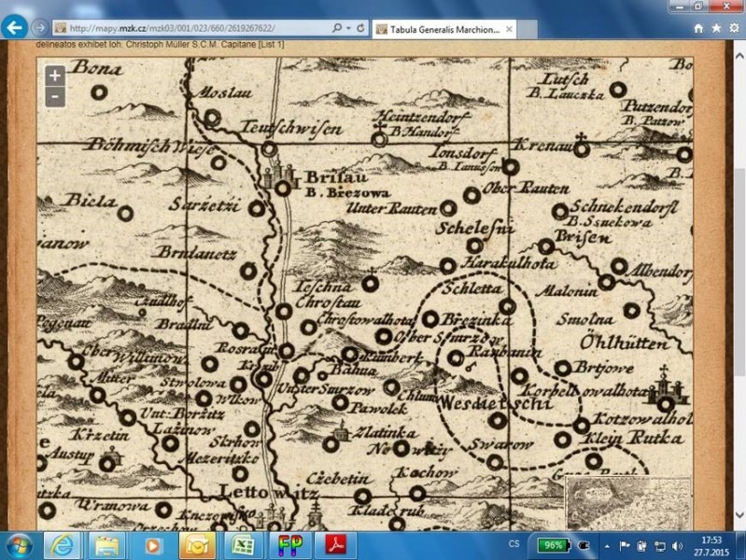746x560 pixels.
Task: Click the search magnifier in address bar
Action: 337,28
